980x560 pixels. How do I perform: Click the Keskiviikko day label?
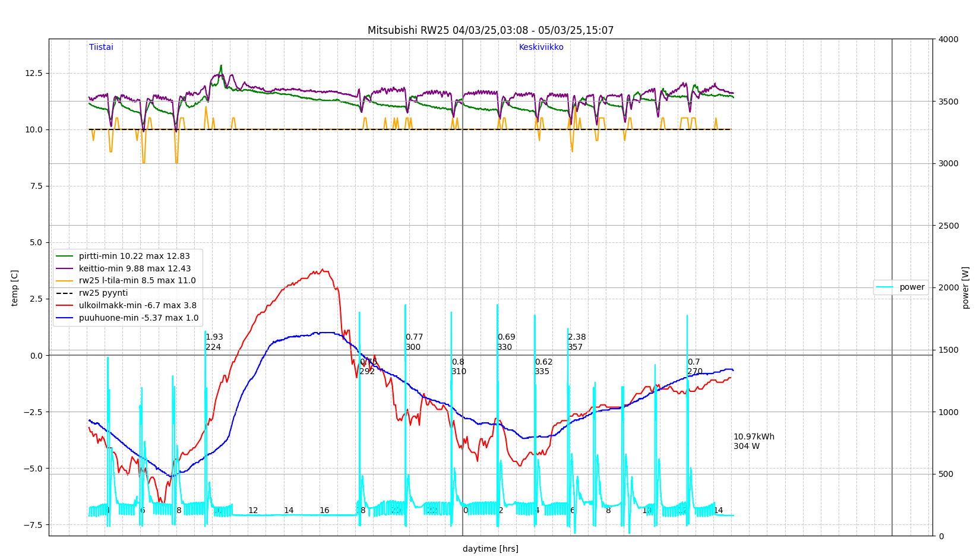[541, 48]
